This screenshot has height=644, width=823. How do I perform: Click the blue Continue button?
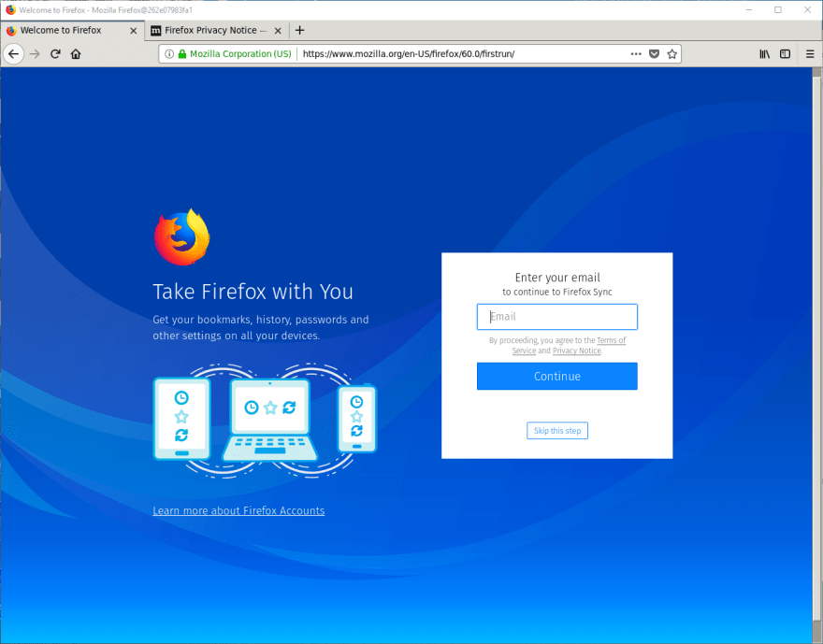click(556, 376)
